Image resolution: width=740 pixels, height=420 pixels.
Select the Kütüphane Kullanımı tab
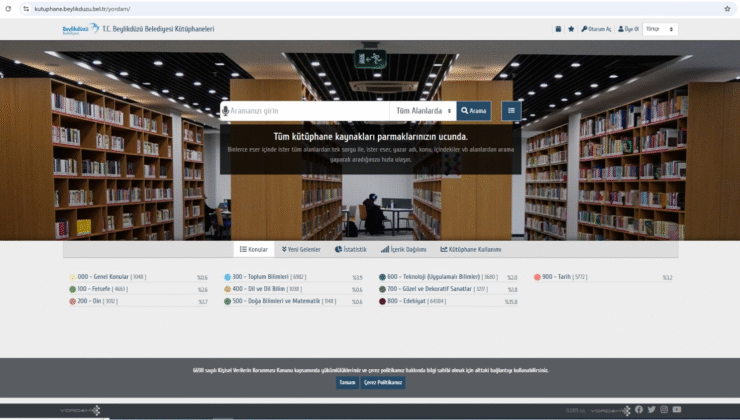[x=470, y=249]
